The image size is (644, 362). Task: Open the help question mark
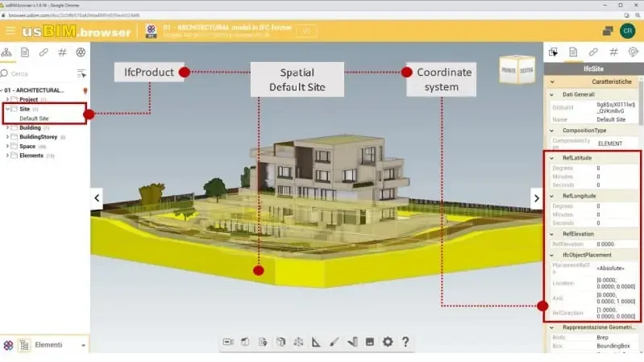pyautogui.click(x=405, y=342)
